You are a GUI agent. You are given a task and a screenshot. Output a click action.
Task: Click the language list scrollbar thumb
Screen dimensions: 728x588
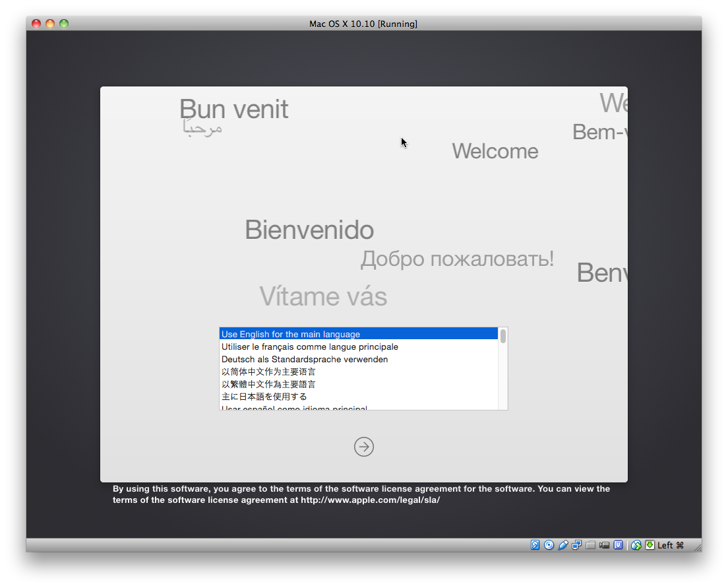pyautogui.click(x=503, y=336)
